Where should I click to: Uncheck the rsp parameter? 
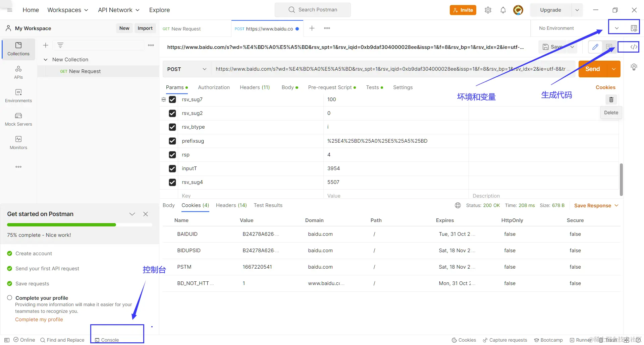point(172,155)
